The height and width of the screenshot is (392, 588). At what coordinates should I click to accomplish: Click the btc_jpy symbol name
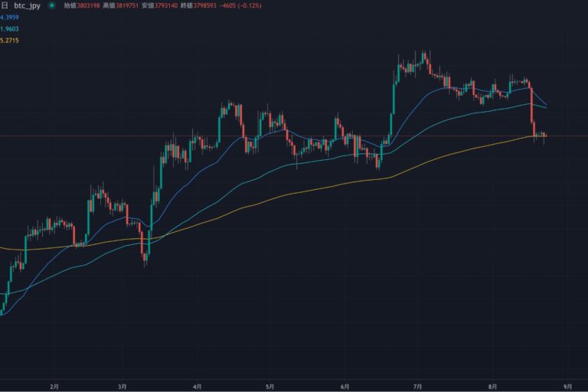(27, 6)
